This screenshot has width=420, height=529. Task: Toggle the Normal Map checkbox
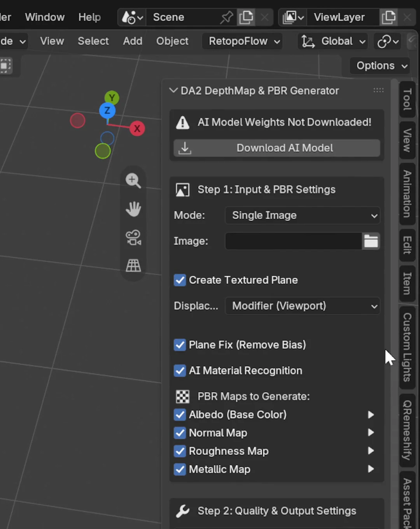click(x=180, y=433)
